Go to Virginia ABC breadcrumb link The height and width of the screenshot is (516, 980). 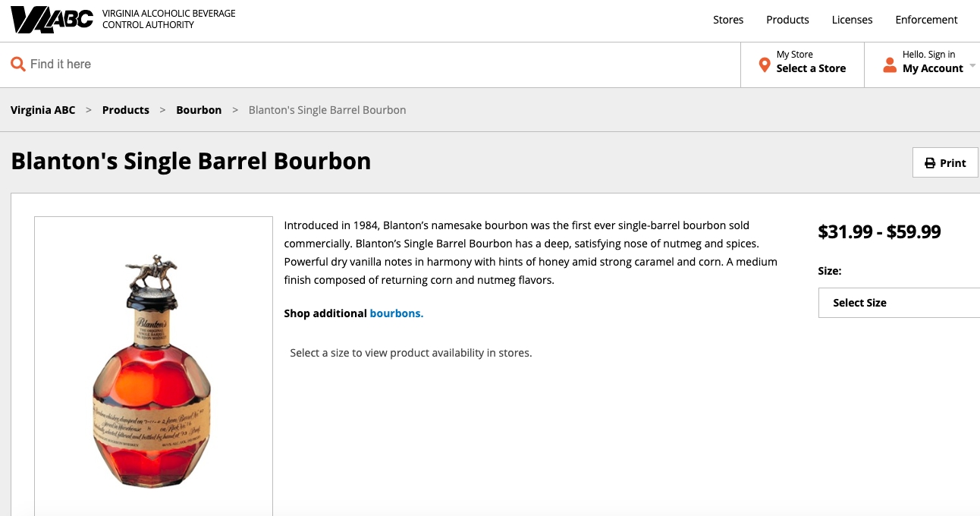tap(43, 110)
